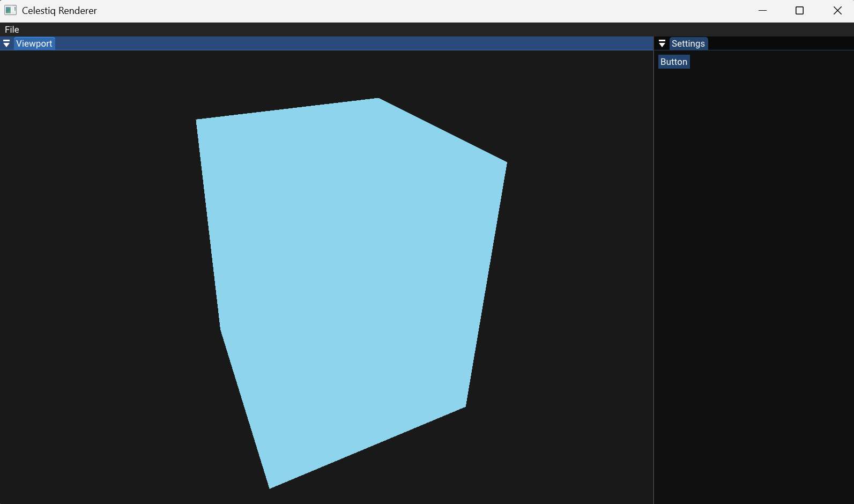Maximize the Celestiq Renderer window
The height and width of the screenshot is (504, 854).
click(x=799, y=11)
